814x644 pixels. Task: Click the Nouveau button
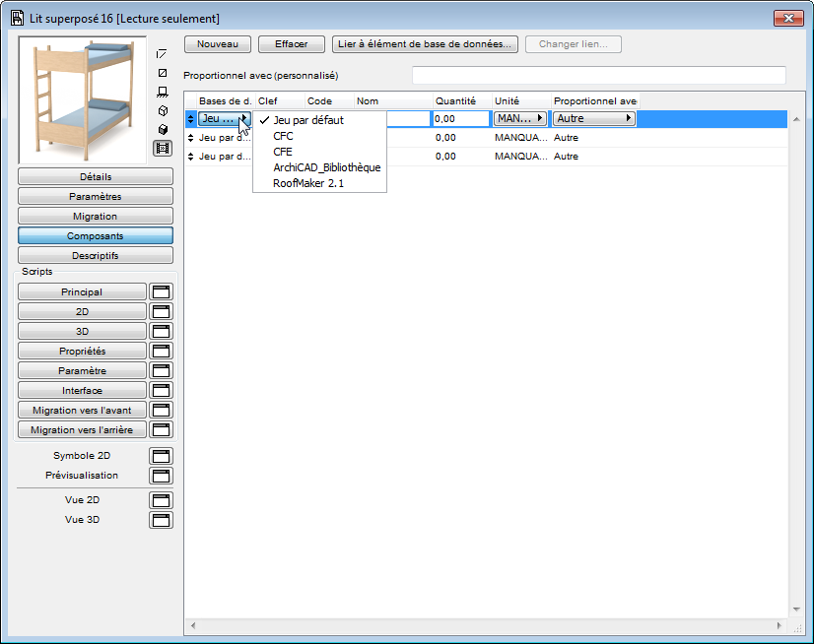tap(217, 43)
